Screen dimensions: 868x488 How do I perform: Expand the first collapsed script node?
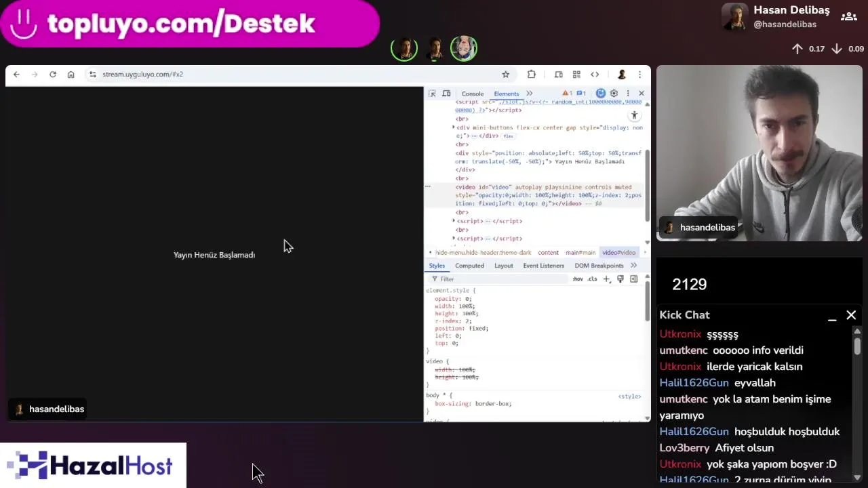tap(454, 221)
